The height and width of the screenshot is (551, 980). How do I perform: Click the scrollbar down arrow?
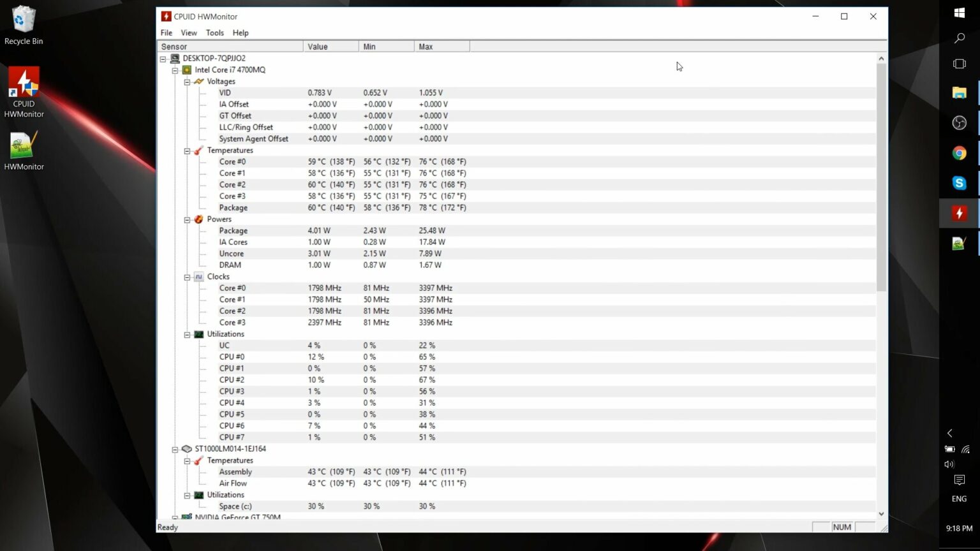[x=881, y=513]
